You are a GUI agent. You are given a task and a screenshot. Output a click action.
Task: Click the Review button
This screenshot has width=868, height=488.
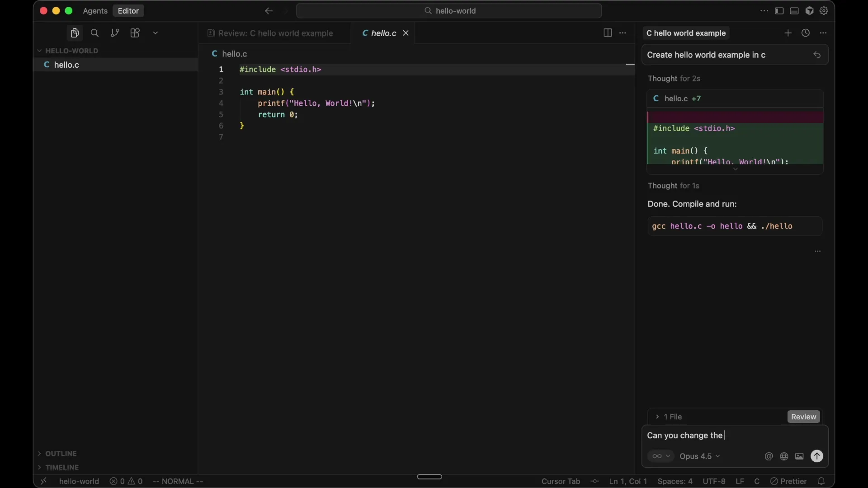[x=803, y=417]
